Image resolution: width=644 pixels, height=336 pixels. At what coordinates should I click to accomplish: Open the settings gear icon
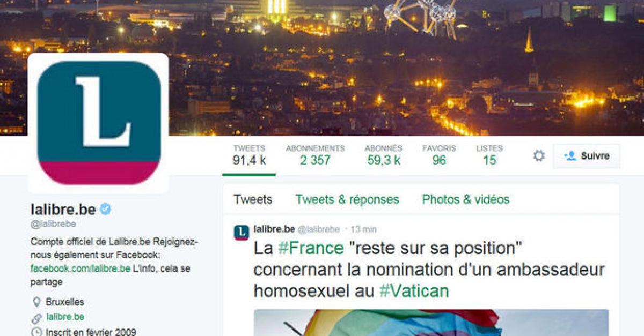click(x=539, y=156)
